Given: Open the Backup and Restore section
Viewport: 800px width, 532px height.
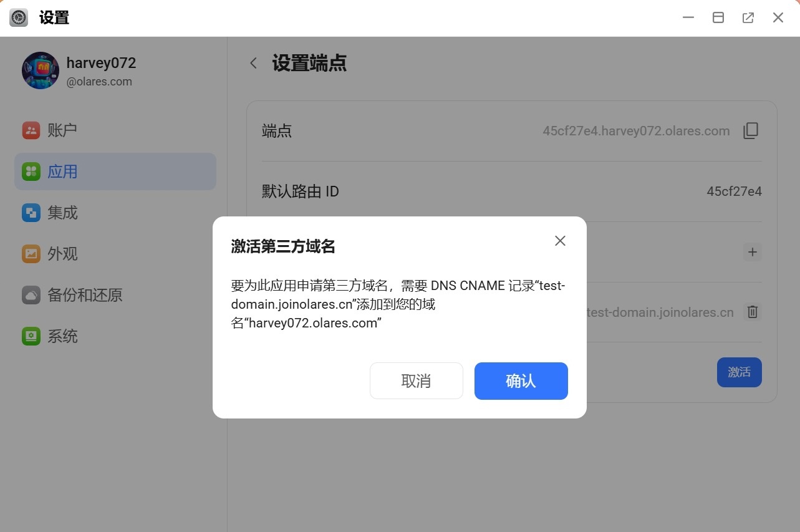Looking at the screenshot, I should tap(83, 295).
